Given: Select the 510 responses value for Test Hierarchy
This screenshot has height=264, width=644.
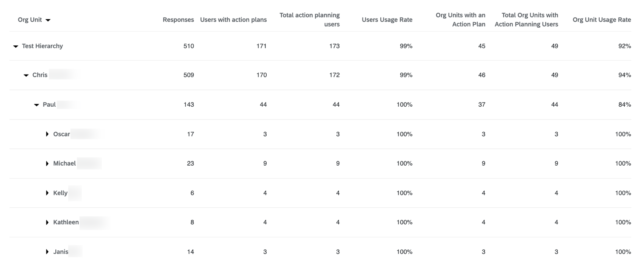Looking at the screenshot, I should tap(189, 46).
